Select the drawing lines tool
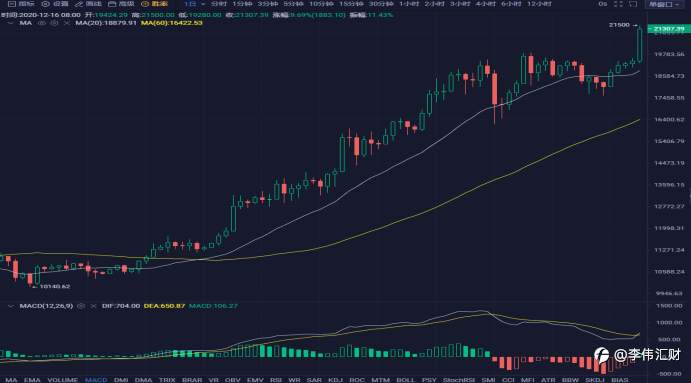This screenshot has width=691, height=383. pos(88,4)
